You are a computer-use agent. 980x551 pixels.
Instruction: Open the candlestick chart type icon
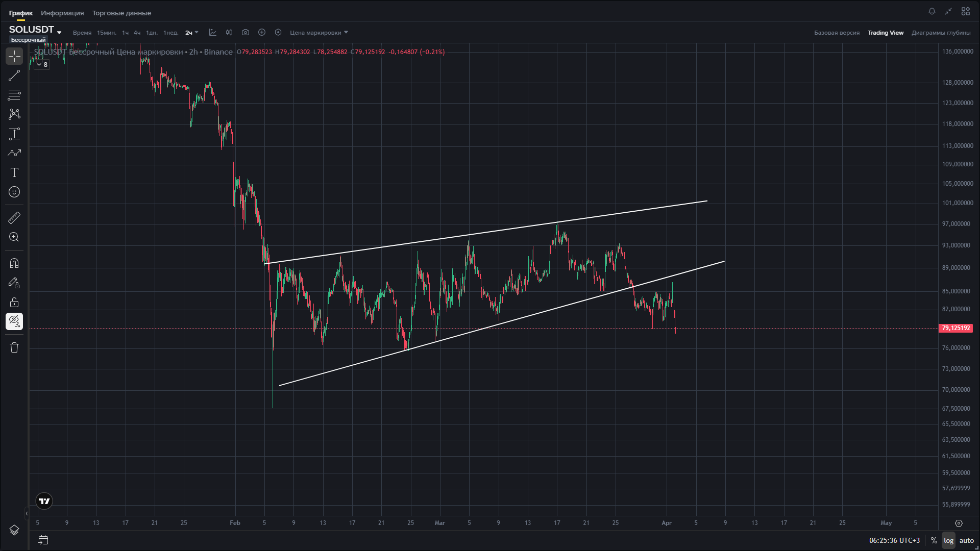pyautogui.click(x=229, y=32)
